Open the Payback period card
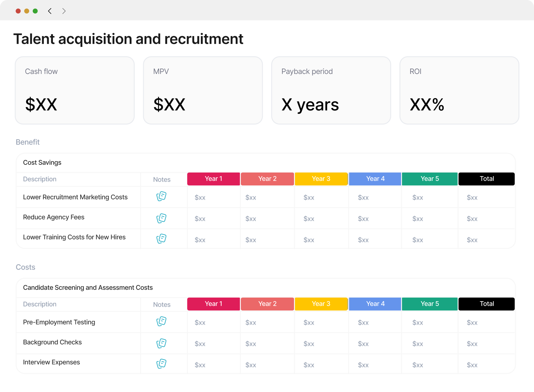 [x=331, y=90]
